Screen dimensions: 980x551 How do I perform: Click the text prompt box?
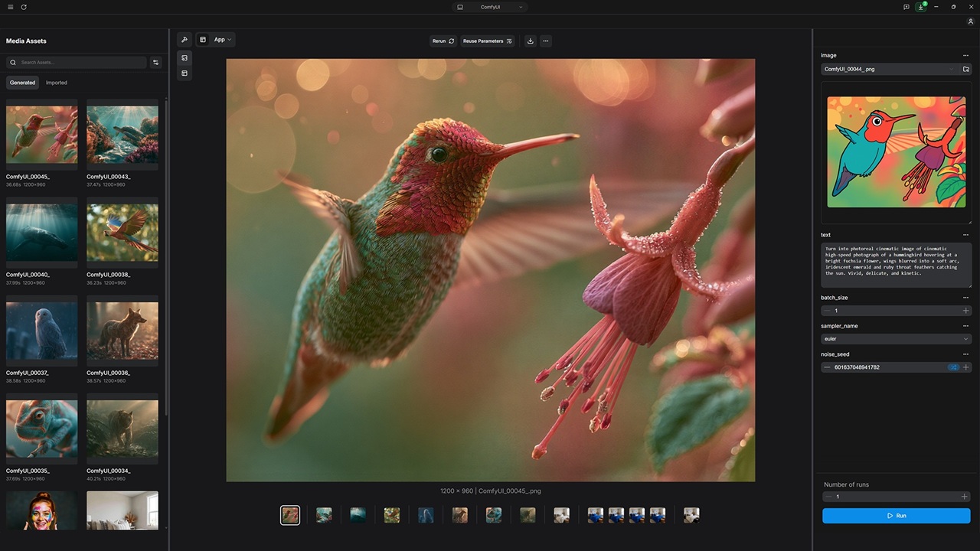(x=896, y=265)
